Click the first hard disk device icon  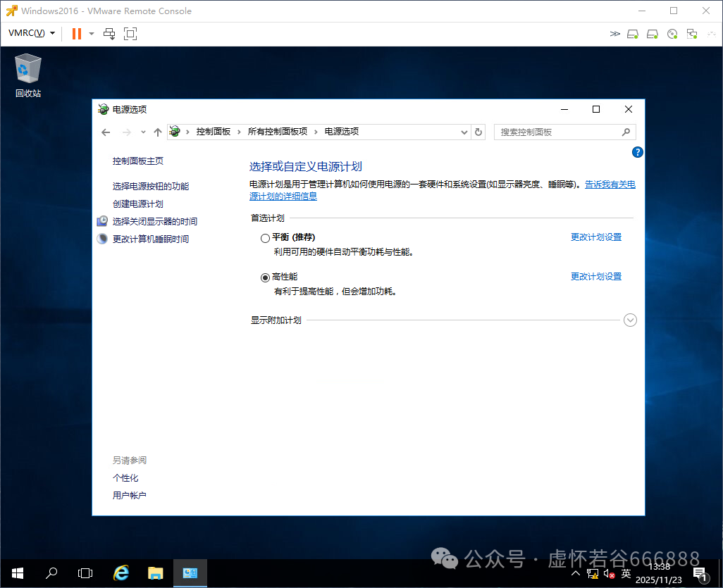pos(633,34)
